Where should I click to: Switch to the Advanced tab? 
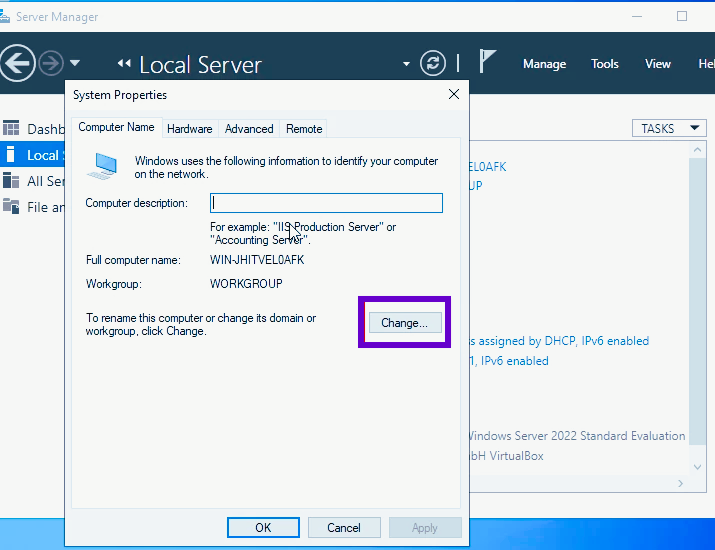249,129
